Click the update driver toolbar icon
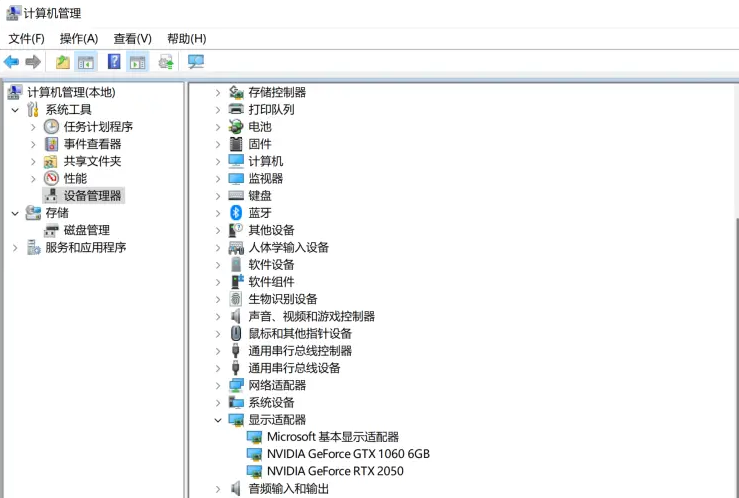Screen dimensions: 739x498 [x=166, y=62]
